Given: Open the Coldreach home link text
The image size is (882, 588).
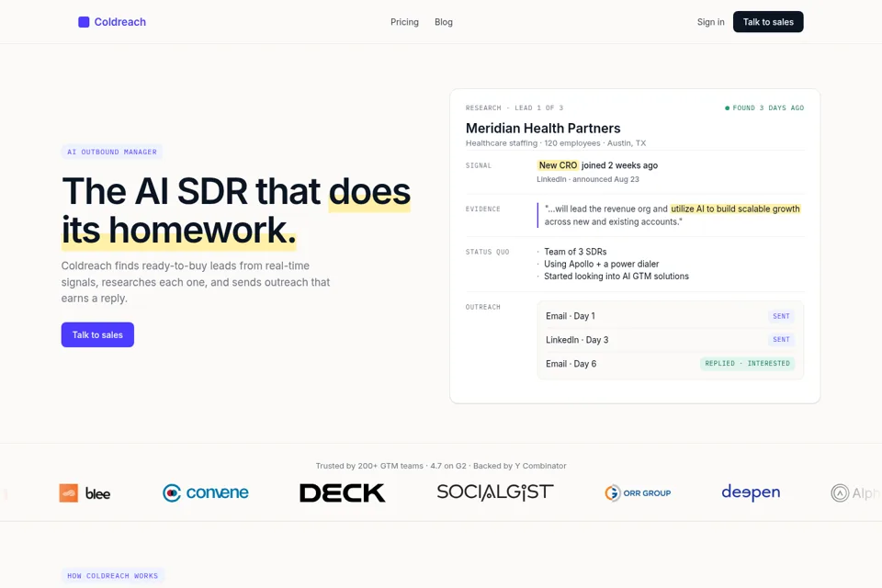Looking at the screenshot, I should click(119, 22).
